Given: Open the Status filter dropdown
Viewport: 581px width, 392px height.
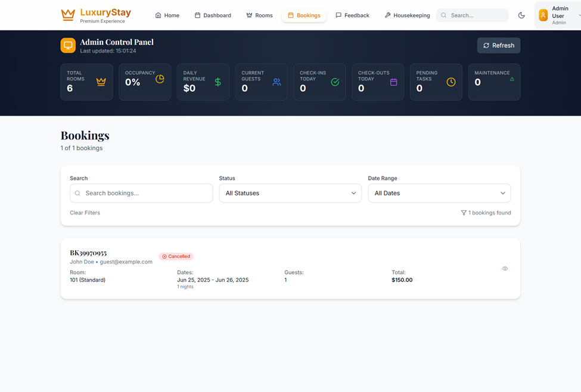Looking at the screenshot, I should (290, 193).
